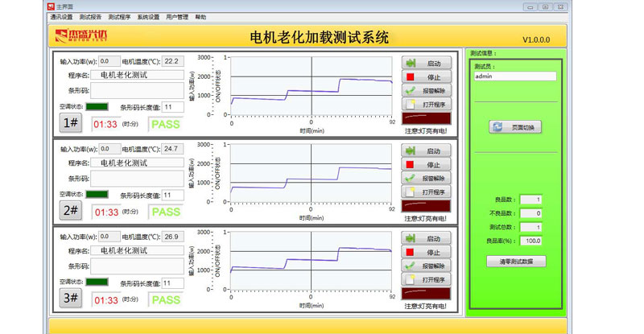Open the 帮助 menu

[x=200, y=17]
